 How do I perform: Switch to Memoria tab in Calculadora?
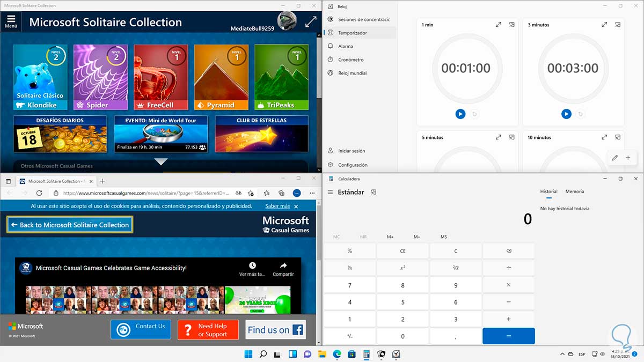point(575,191)
